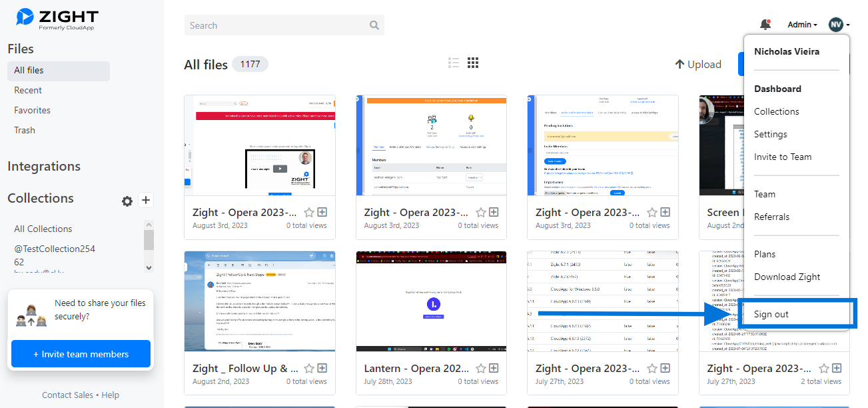Open Collections settings gear
Image resolution: width=868 pixels, height=408 pixels.
coord(127,201)
